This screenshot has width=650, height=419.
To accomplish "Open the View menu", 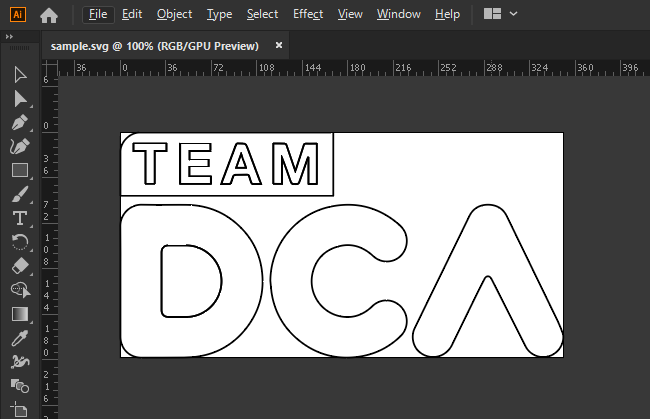I will [350, 15].
